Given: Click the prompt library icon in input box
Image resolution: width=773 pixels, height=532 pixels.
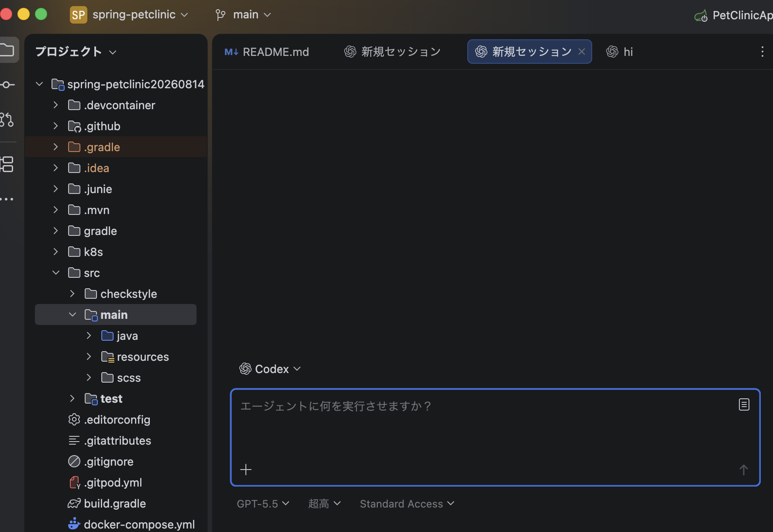Looking at the screenshot, I should pos(744,404).
